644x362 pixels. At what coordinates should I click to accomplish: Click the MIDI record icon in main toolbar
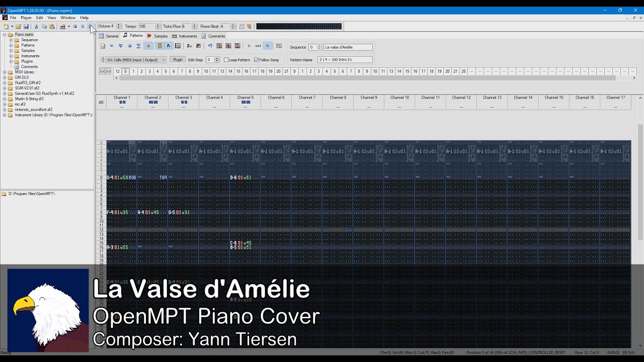pos(62,26)
